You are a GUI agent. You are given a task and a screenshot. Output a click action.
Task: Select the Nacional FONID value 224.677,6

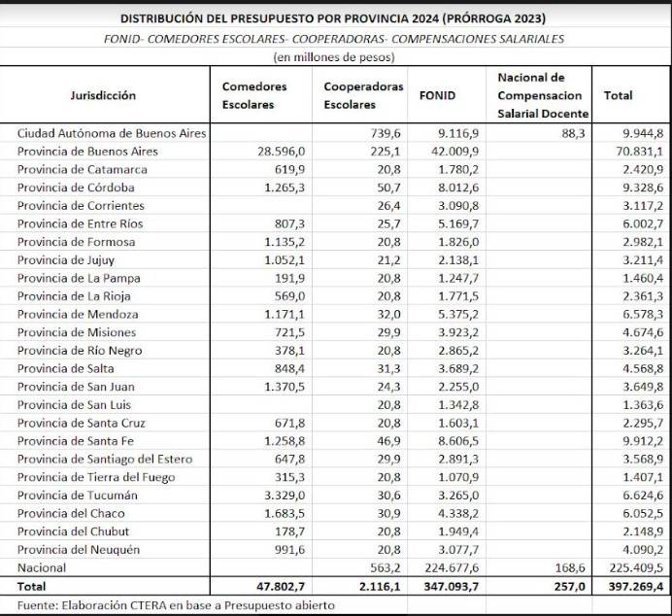450,568
